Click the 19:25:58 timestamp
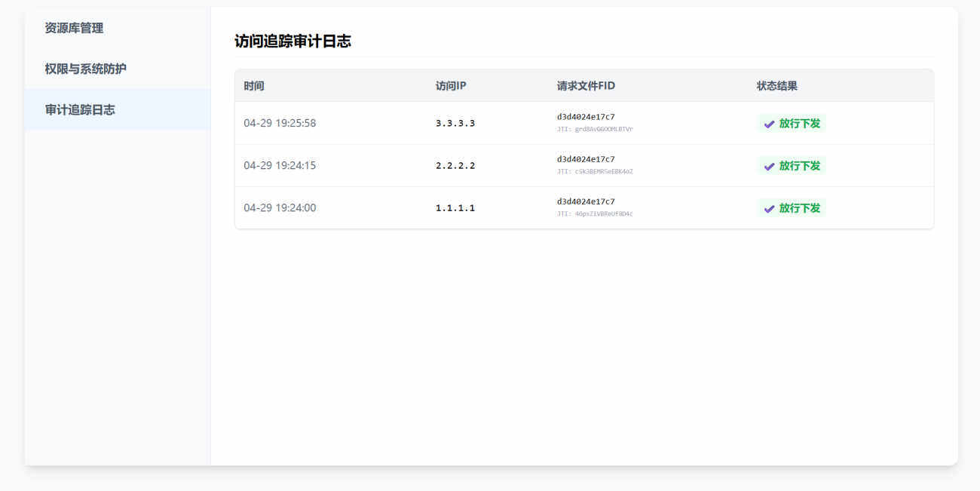Screen dimensions: 980x491 pos(280,123)
